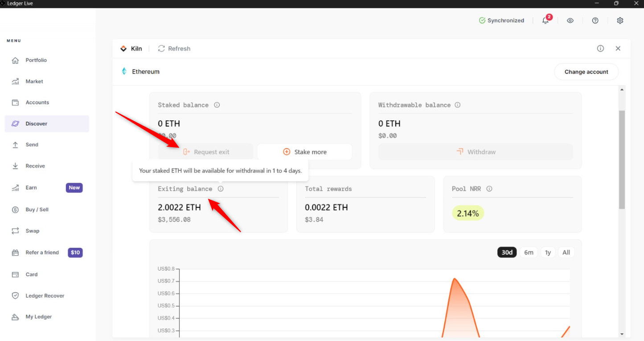
Task: Click the scrollbar up arrow
Action: [x=622, y=90]
